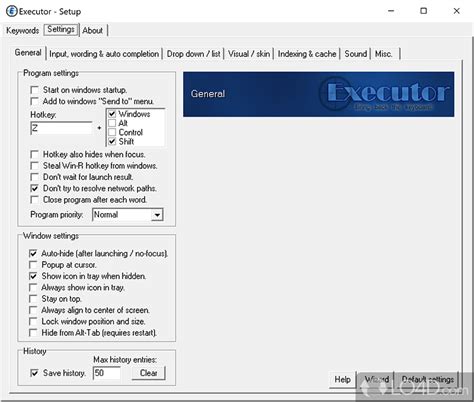Image resolution: width=474 pixels, height=402 pixels.
Task: Click the Hotkey input field
Action: pos(61,128)
